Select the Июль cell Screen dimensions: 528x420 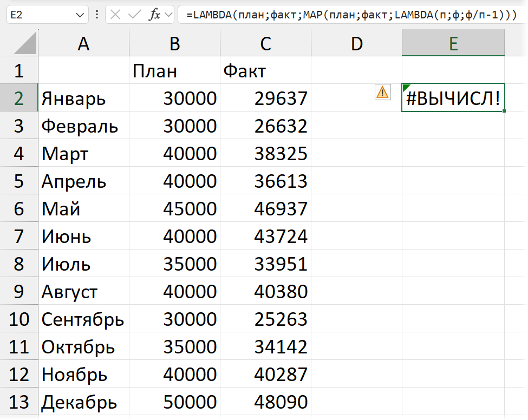coord(83,263)
